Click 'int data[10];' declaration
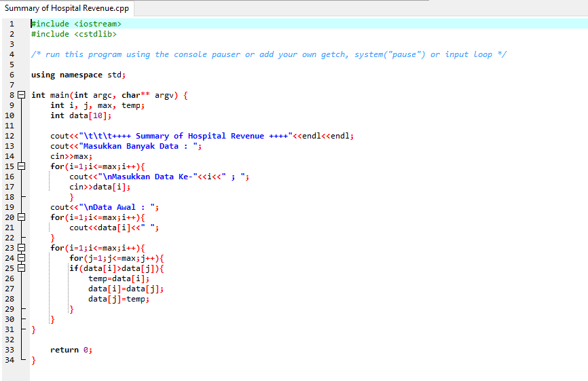 point(81,115)
